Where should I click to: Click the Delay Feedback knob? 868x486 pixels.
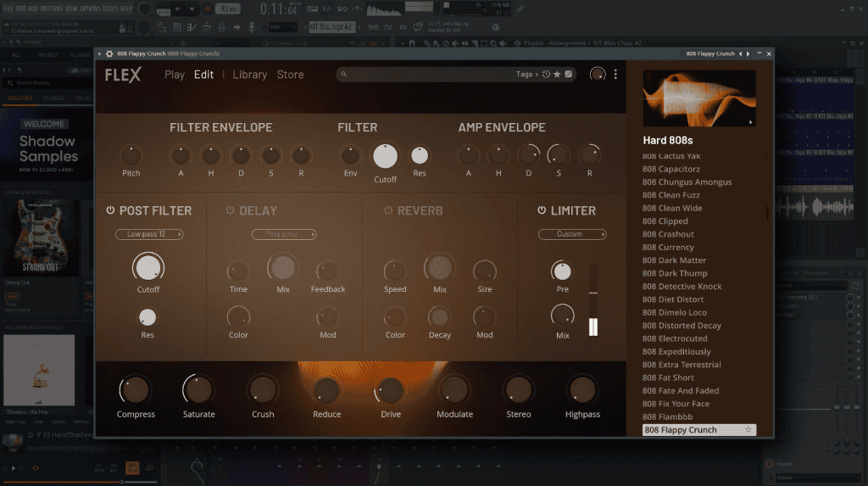(x=327, y=271)
